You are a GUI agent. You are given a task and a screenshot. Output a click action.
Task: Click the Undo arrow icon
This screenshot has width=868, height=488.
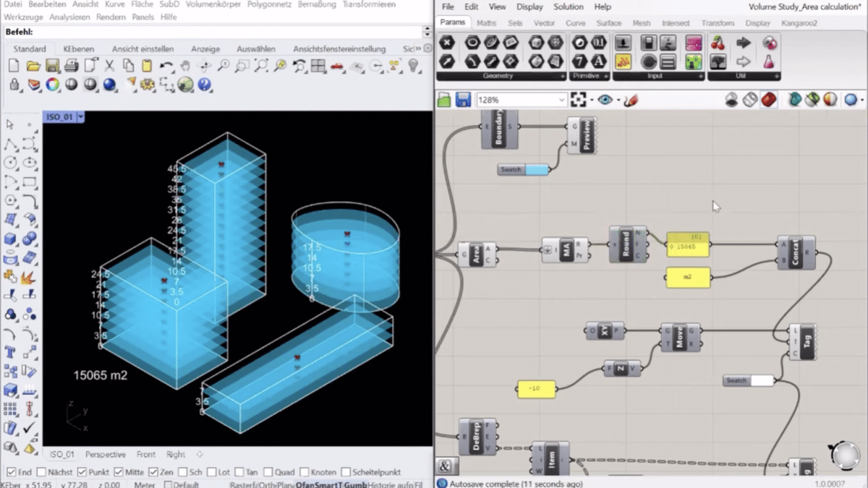point(166,66)
